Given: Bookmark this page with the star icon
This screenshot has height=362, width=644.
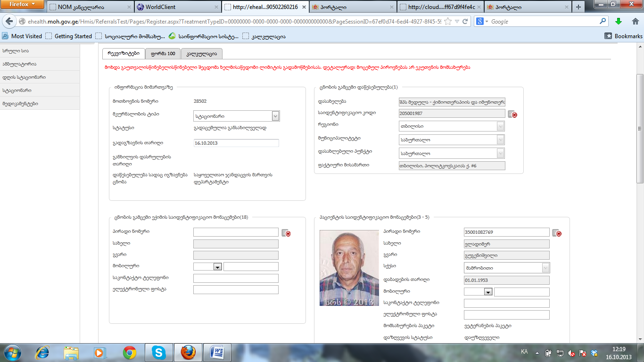Looking at the screenshot, I should point(448,22).
